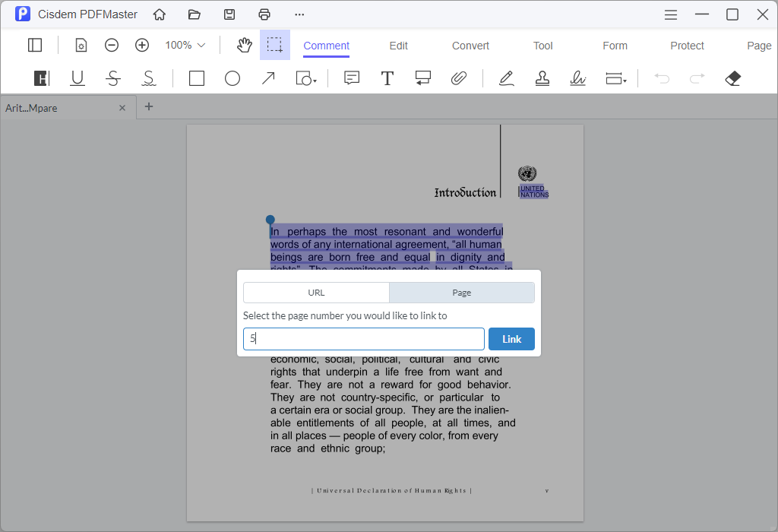Image resolution: width=778 pixels, height=532 pixels.
Task: Switch to the Edit tab
Action: (x=398, y=45)
